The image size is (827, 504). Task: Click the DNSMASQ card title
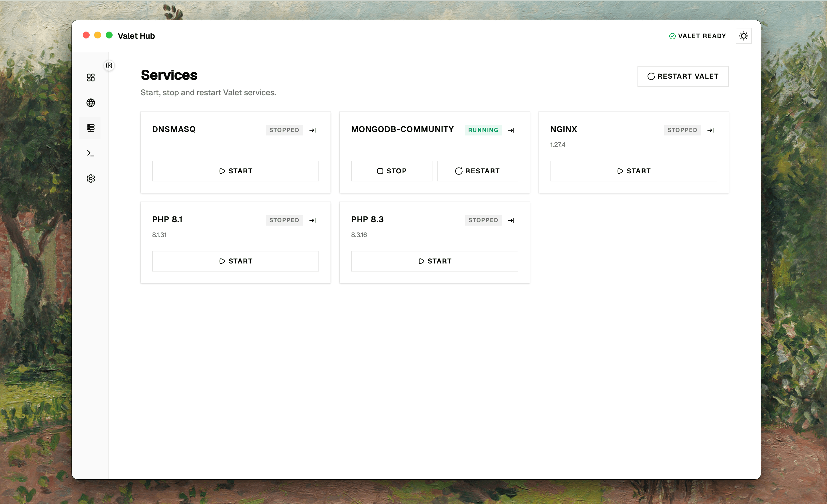tap(174, 129)
